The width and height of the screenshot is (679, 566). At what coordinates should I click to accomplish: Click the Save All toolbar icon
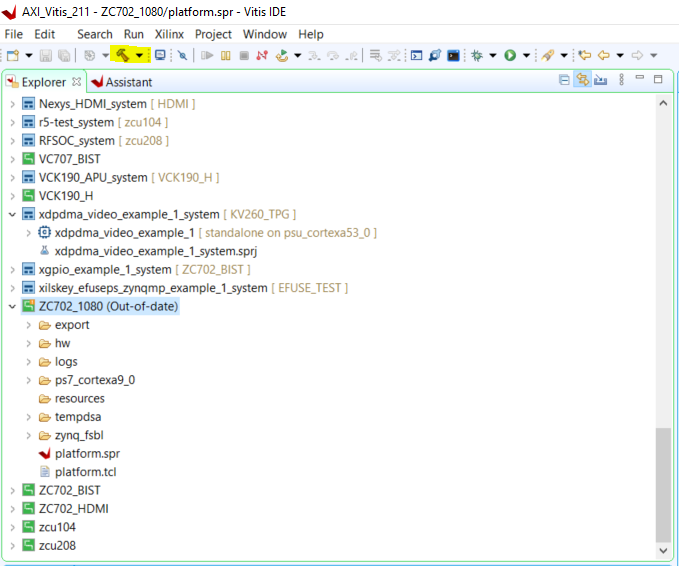click(x=64, y=55)
